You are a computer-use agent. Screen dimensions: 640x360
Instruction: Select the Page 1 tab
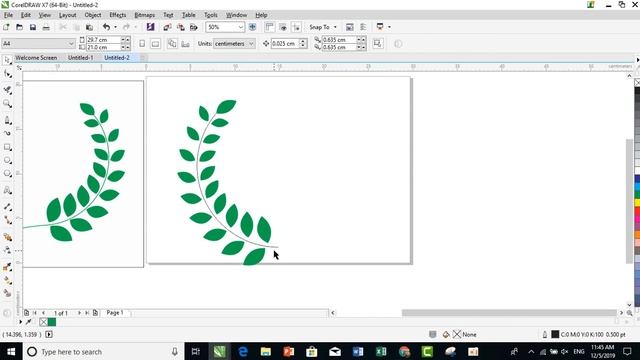pyautogui.click(x=115, y=313)
